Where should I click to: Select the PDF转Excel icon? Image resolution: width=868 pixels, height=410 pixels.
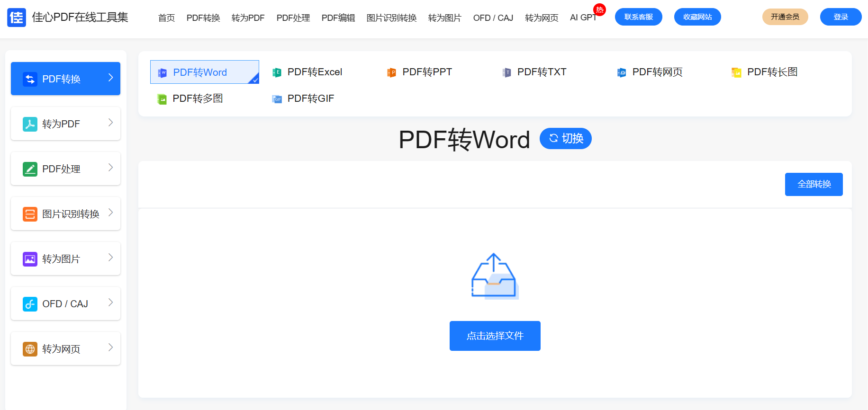tap(277, 72)
